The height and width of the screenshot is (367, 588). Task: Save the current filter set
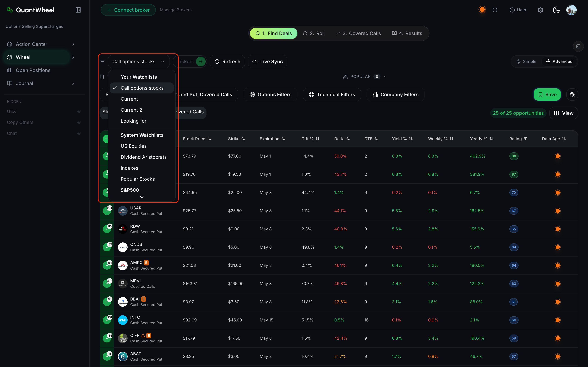(x=547, y=94)
